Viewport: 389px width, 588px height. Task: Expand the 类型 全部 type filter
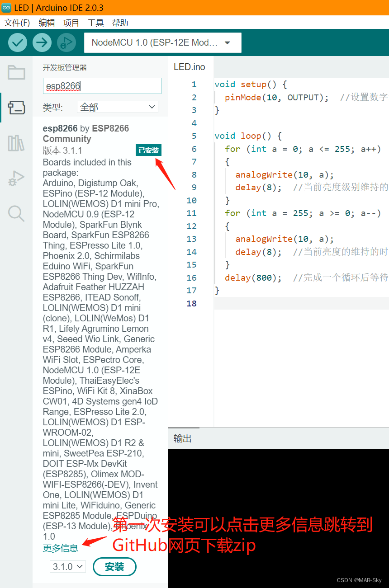click(118, 107)
